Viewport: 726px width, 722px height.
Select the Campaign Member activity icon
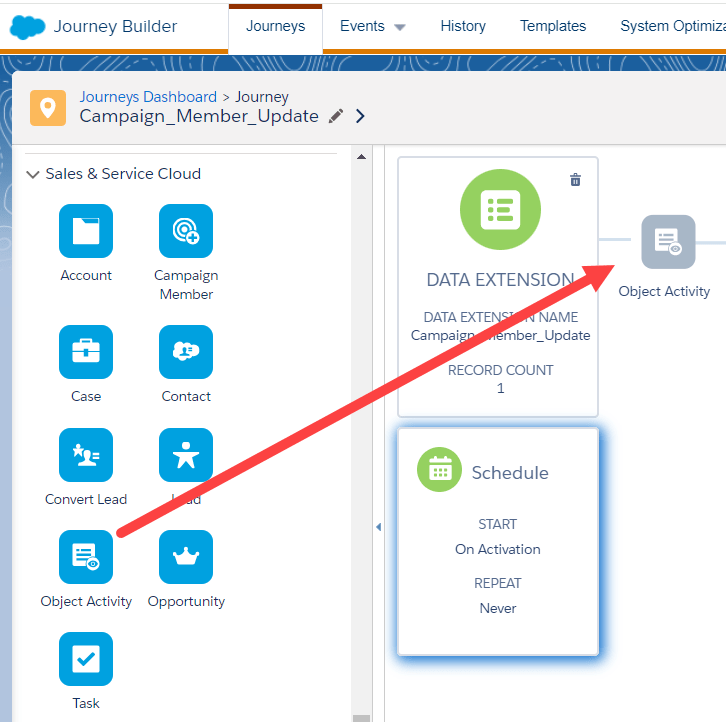click(x=186, y=231)
